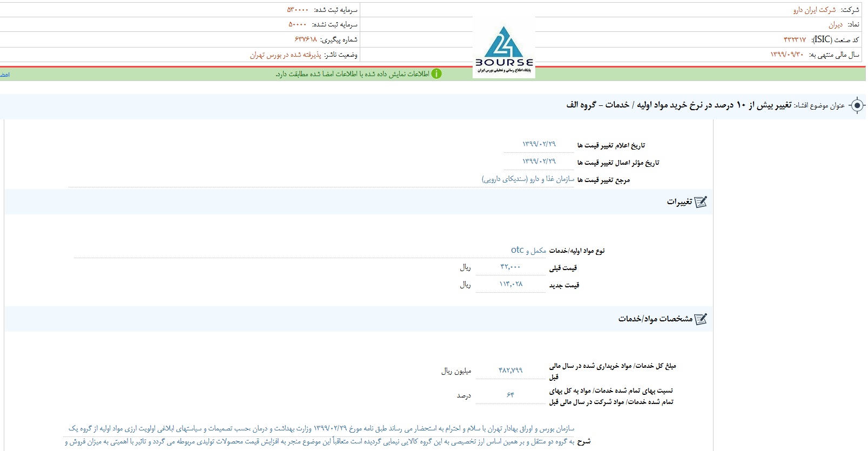Click the new price value "۱۱۴,۰۲۸"
The width and height of the screenshot is (868, 451).
pos(511,284)
